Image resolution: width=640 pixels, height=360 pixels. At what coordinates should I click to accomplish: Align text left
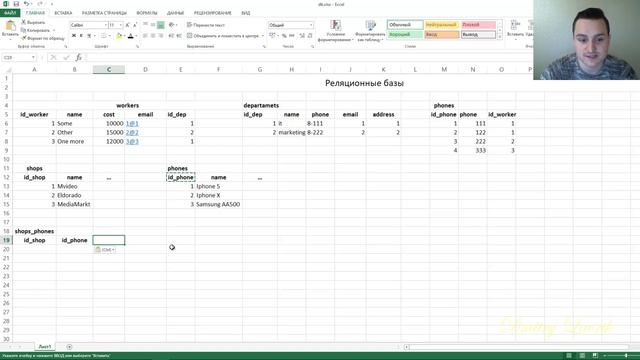[x=145, y=36]
